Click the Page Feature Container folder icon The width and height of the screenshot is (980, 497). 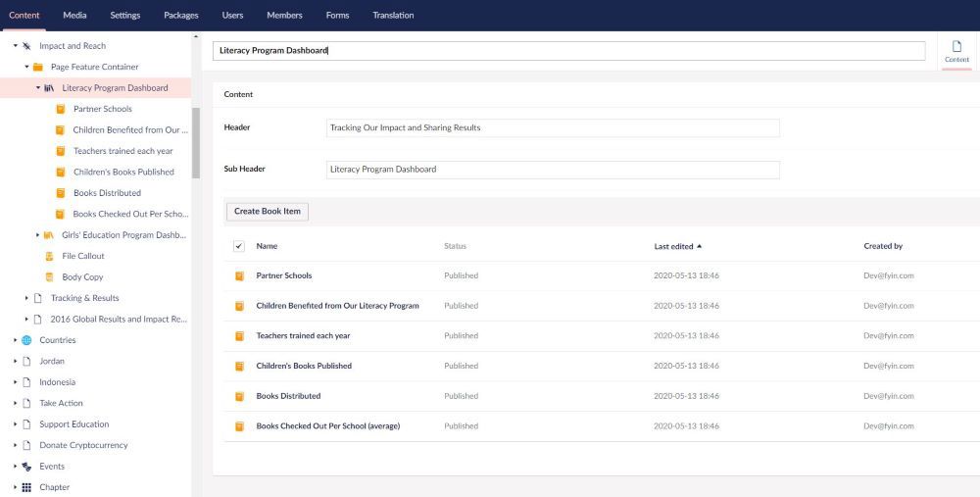tap(38, 67)
